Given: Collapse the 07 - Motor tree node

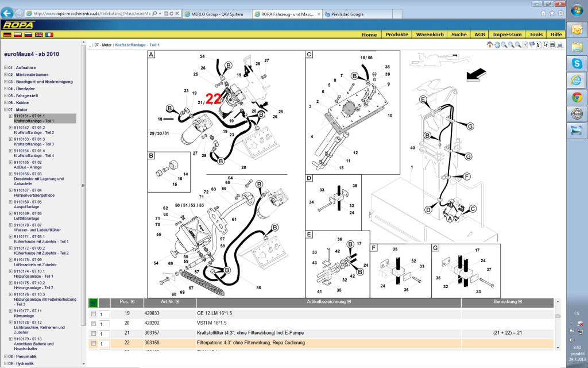Looking at the screenshot, I should 6,110.
